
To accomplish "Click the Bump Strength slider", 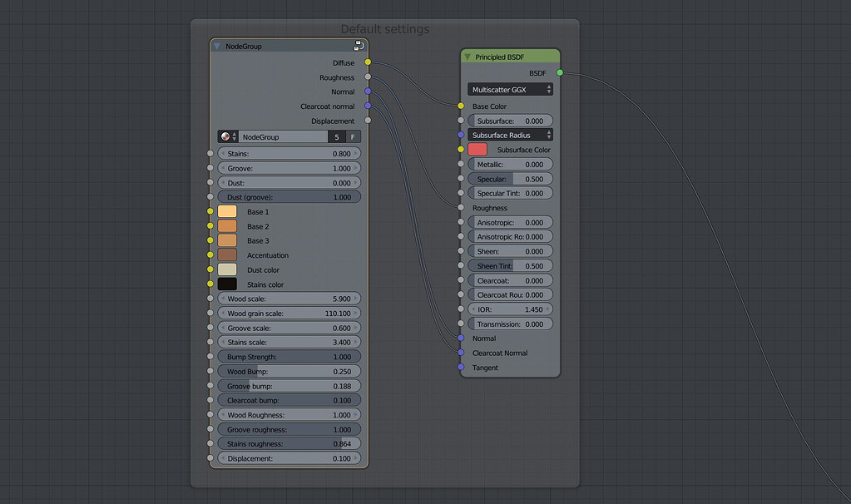I will (289, 357).
